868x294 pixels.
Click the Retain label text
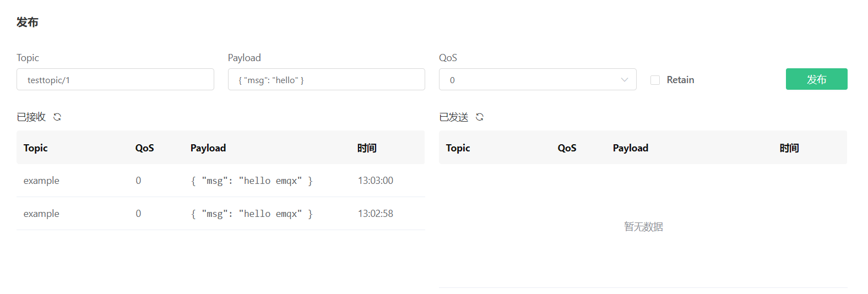(680, 80)
